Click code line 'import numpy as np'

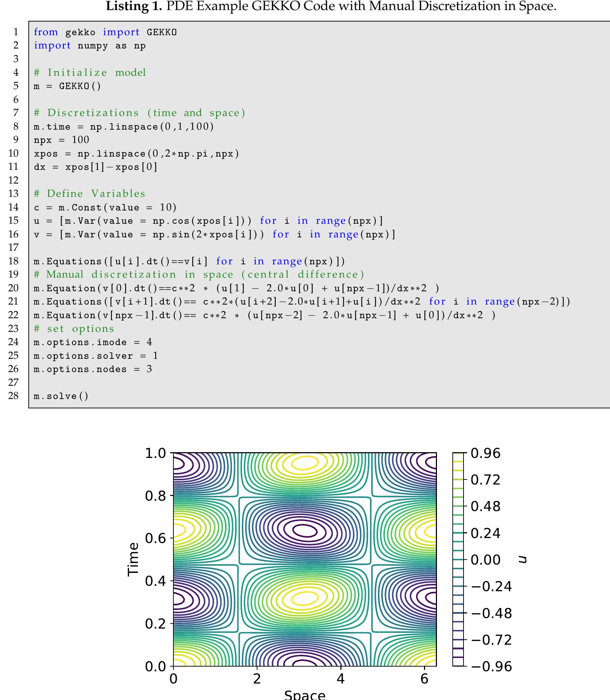[x=90, y=46]
